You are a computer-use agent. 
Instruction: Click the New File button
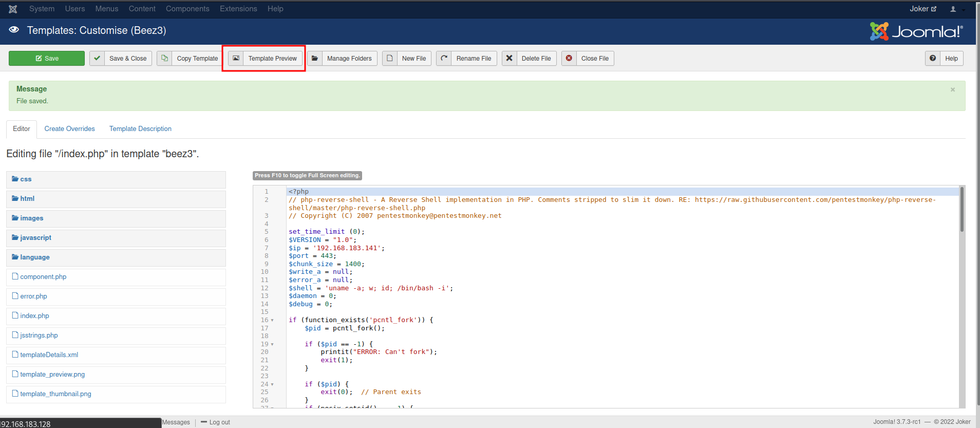coord(407,58)
